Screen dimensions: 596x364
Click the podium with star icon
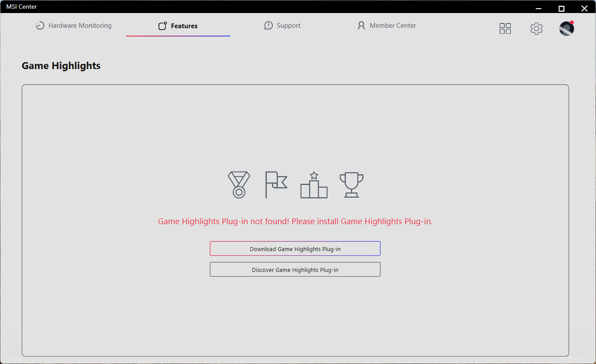click(x=314, y=185)
